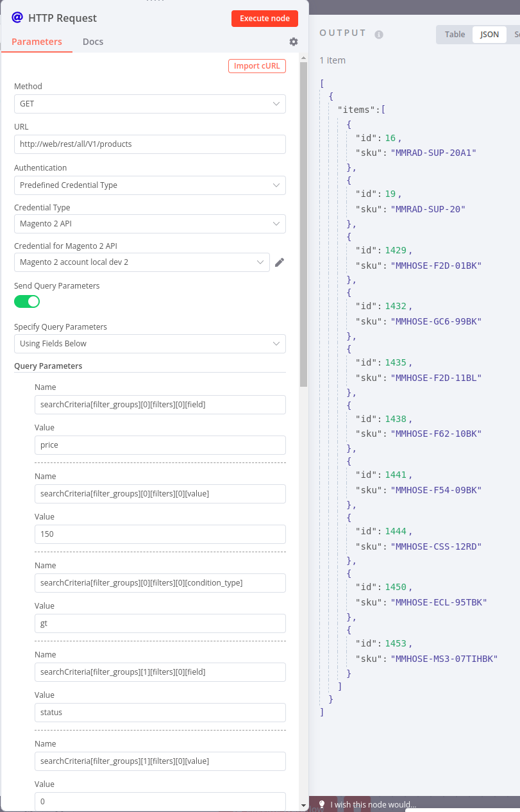This screenshot has height=812, width=520.
Task: Switch output view to Table
Action: pyautogui.click(x=454, y=34)
